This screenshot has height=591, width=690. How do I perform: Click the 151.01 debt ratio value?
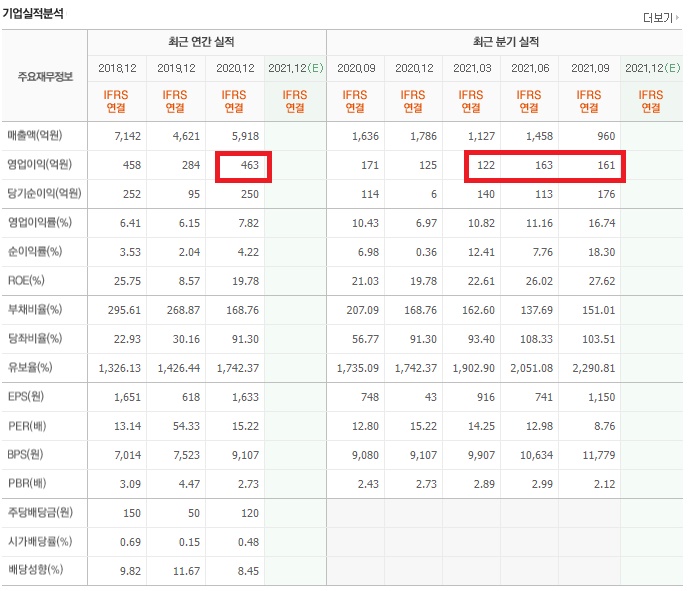(598, 310)
